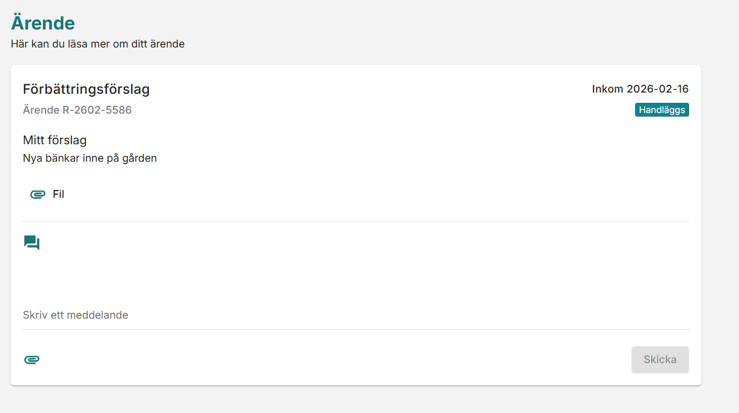Click the divider line below Fil attachment
The image size is (739, 413).
coord(355,221)
